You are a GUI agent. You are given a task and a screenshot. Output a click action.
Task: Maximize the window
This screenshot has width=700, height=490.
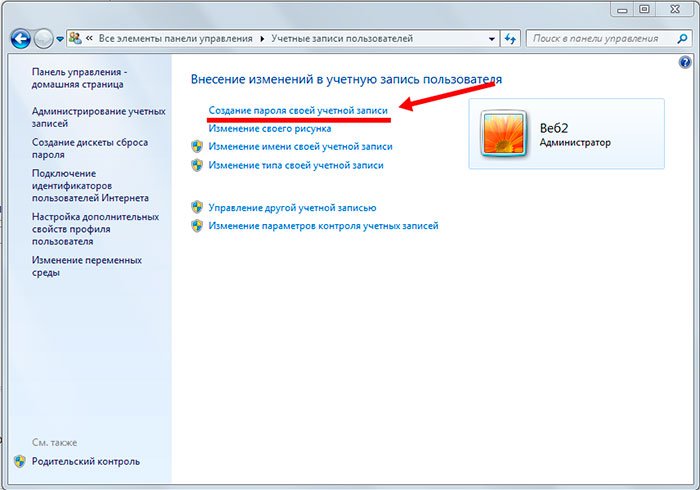644,9
